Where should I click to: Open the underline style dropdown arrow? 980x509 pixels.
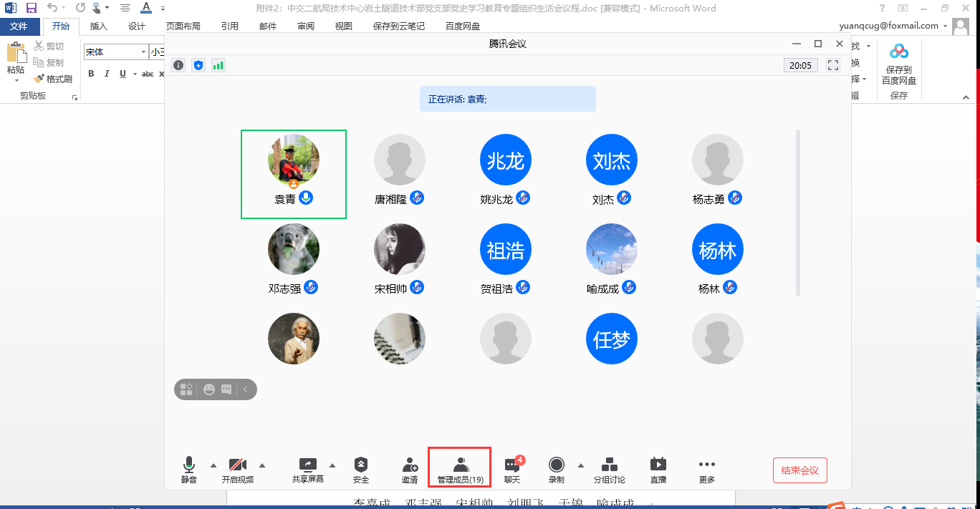tap(134, 74)
